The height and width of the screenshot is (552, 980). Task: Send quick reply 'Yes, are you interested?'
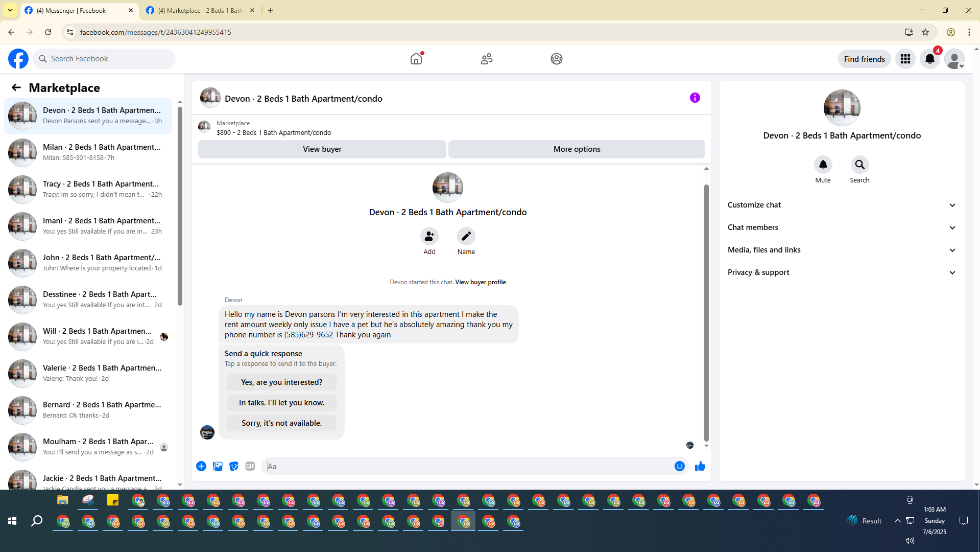tap(281, 382)
